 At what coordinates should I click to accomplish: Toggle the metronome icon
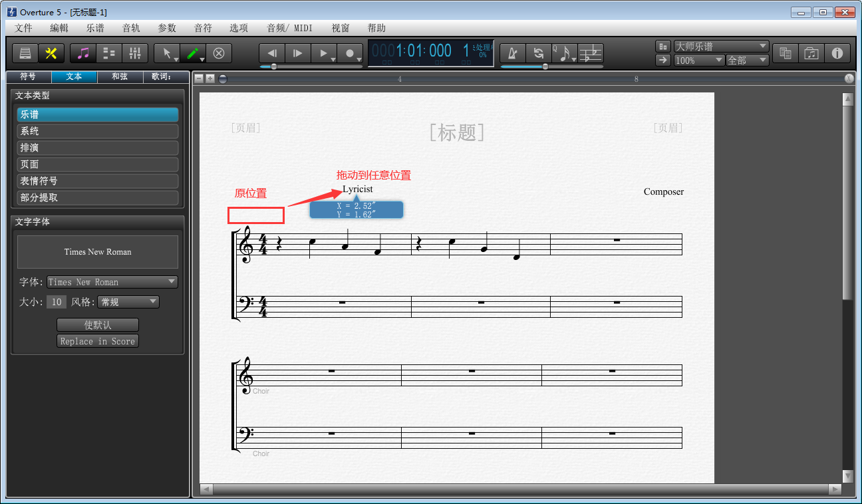[512, 53]
